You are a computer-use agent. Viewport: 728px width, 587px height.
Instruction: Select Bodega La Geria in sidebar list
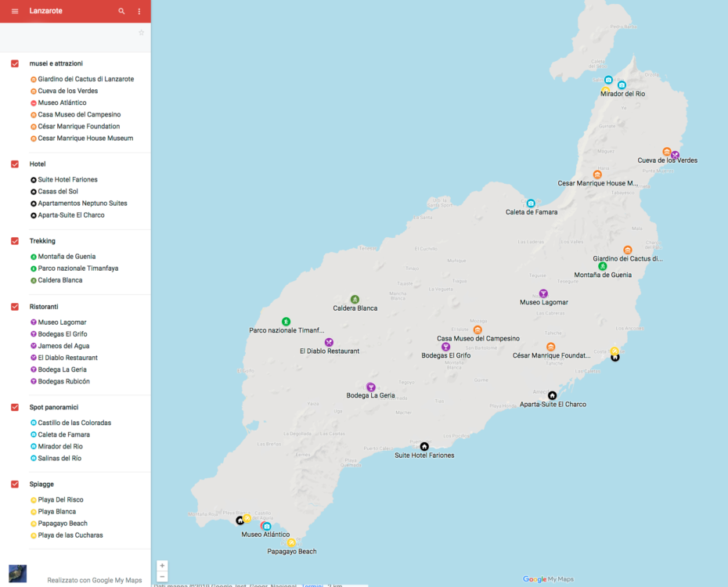tap(62, 369)
